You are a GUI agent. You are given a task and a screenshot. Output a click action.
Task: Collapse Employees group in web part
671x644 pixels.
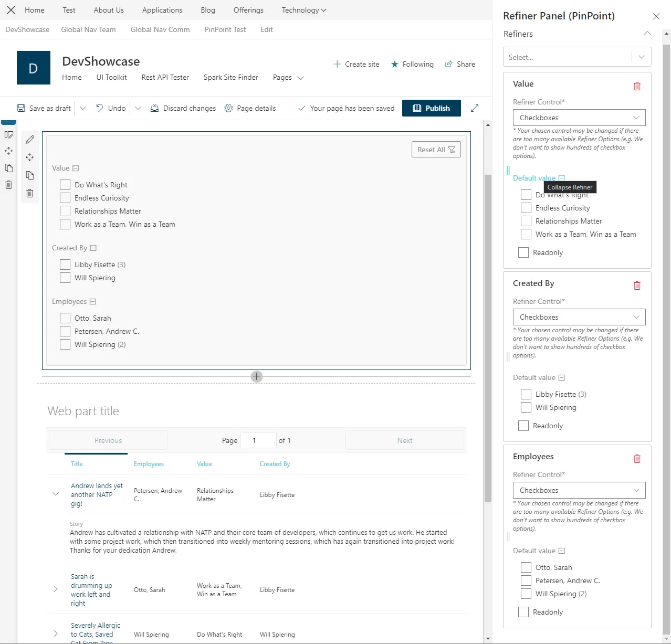[x=93, y=301]
